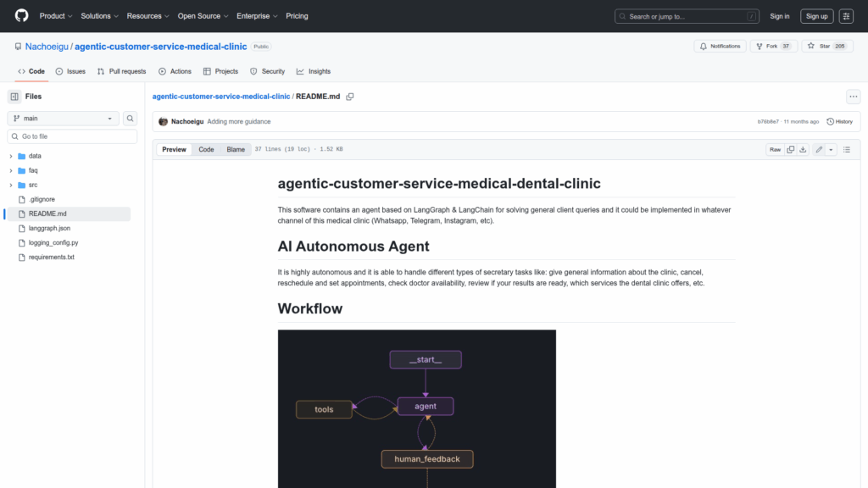Switch file view to Code
This screenshot has height=488, width=868.
pyautogui.click(x=206, y=149)
